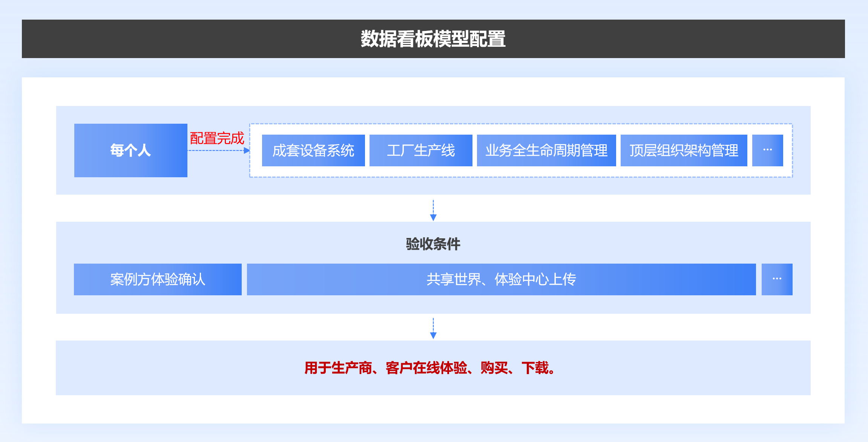Select the 案例方体验确认 condition box
The width and height of the screenshot is (868, 442).
coord(158,279)
